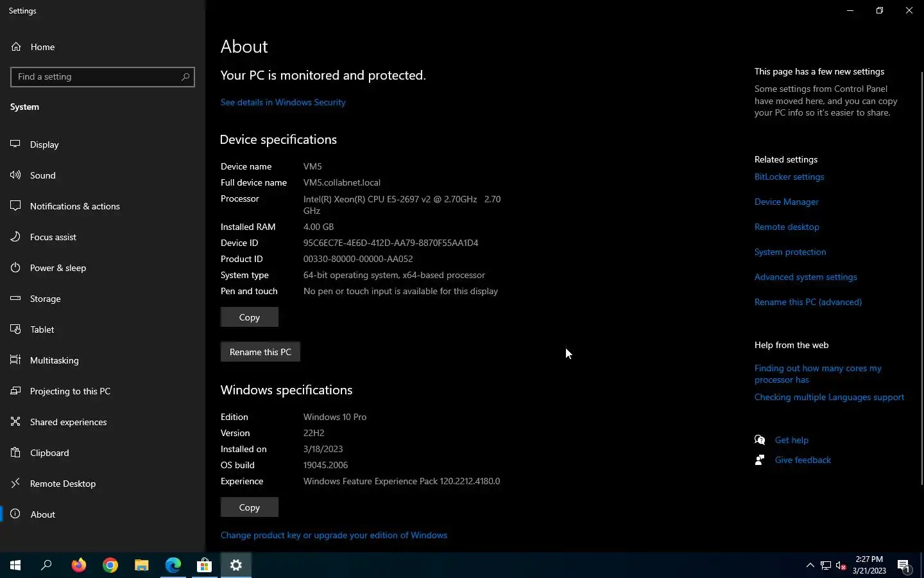Click the Shared experiences icon

[16, 422]
